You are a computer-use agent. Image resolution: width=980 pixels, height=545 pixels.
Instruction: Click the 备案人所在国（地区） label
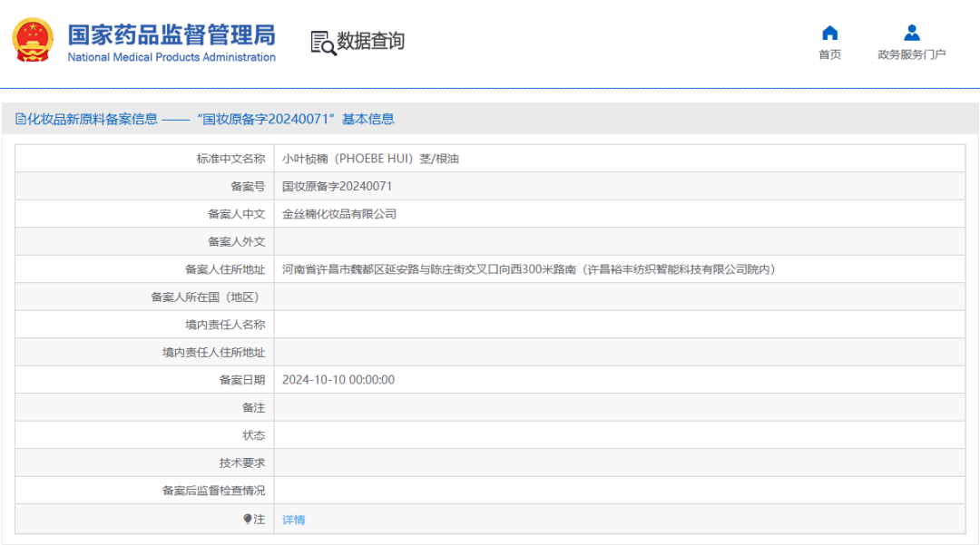(208, 297)
